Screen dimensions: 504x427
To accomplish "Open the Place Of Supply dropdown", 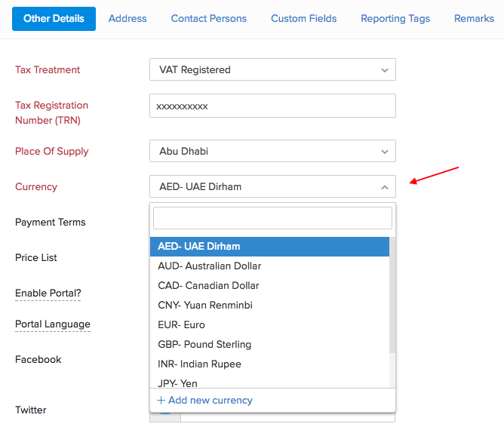I will [x=272, y=151].
